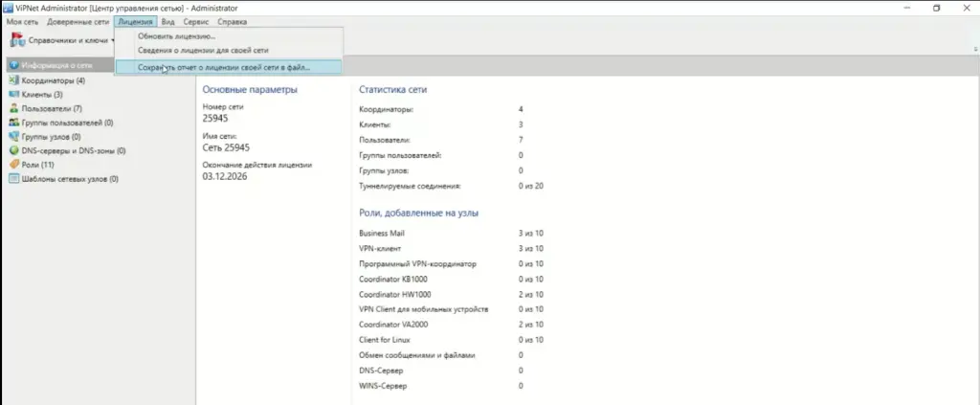
Task: Click the Coordinator HW1000 role row
Action: point(452,294)
